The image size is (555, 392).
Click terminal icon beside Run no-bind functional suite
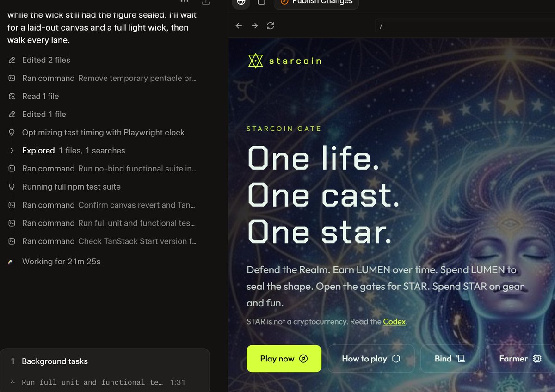pyautogui.click(x=12, y=169)
